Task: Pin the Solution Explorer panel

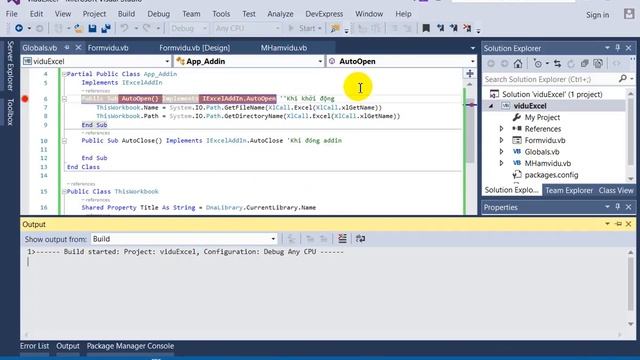Action: tap(618, 48)
